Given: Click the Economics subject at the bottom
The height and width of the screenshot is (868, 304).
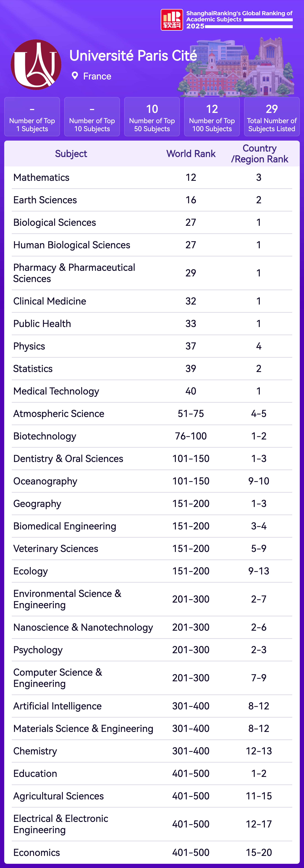Looking at the screenshot, I should [36, 852].
